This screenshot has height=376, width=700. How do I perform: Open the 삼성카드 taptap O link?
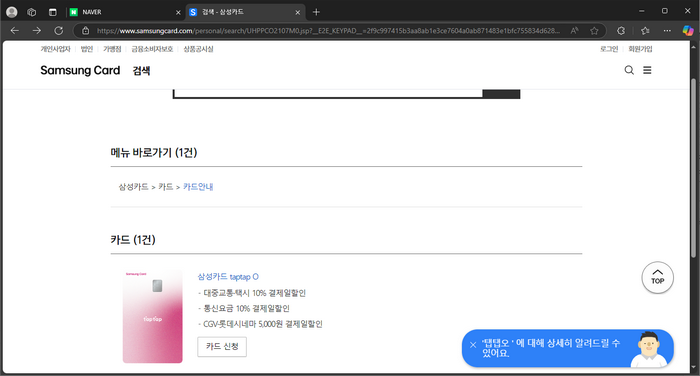[x=228, y=277]
